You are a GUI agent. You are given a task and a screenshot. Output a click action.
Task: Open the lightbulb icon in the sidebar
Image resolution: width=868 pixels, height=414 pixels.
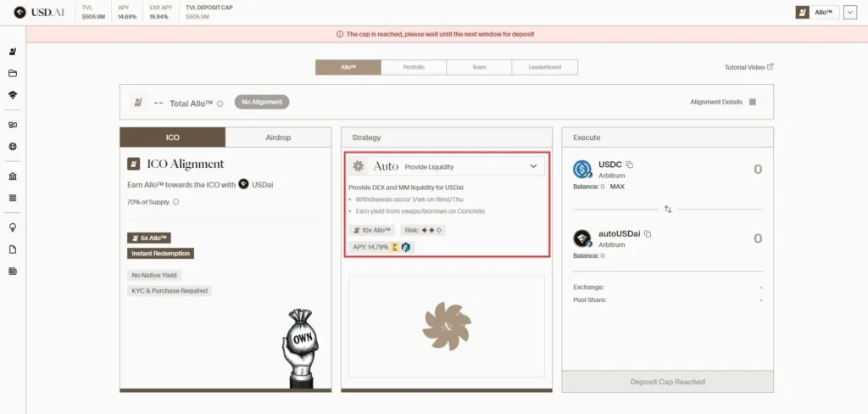13,227
